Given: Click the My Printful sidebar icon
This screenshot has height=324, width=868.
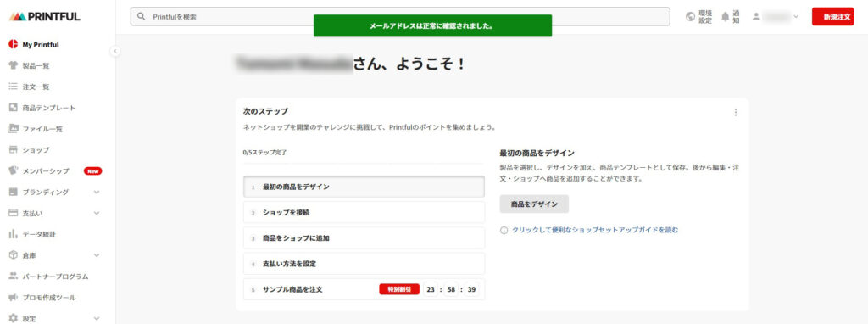Looking at the screenshot, I should (14, 45).
